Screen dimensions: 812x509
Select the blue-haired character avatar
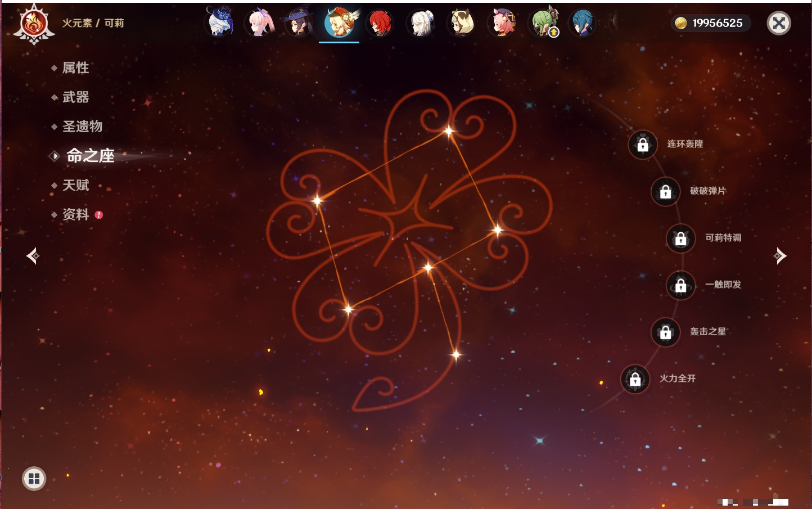(583, 22)
